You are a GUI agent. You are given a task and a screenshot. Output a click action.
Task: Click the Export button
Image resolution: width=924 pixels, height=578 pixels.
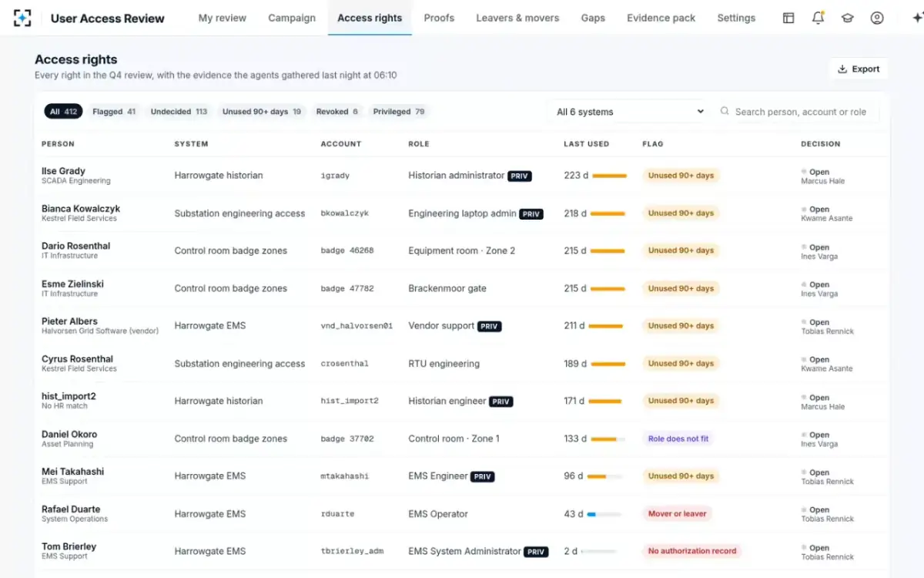click(x=858, y=69)
